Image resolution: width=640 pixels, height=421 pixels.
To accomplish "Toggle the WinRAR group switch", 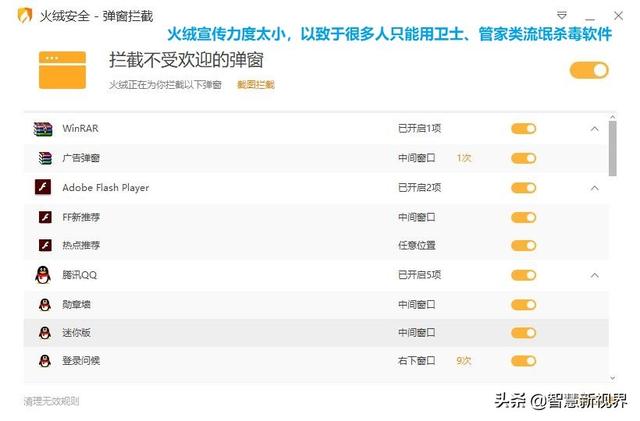I will (x=524, y=129).
